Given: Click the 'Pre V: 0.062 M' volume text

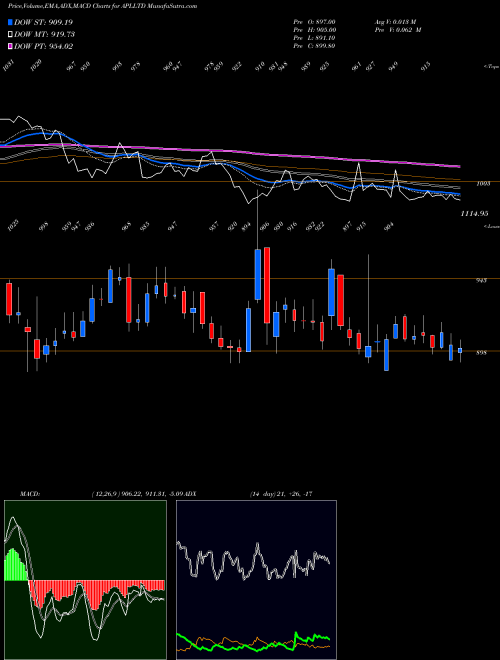Looking at the screenshot, I should pyautogui.click(x=398, y=30).
